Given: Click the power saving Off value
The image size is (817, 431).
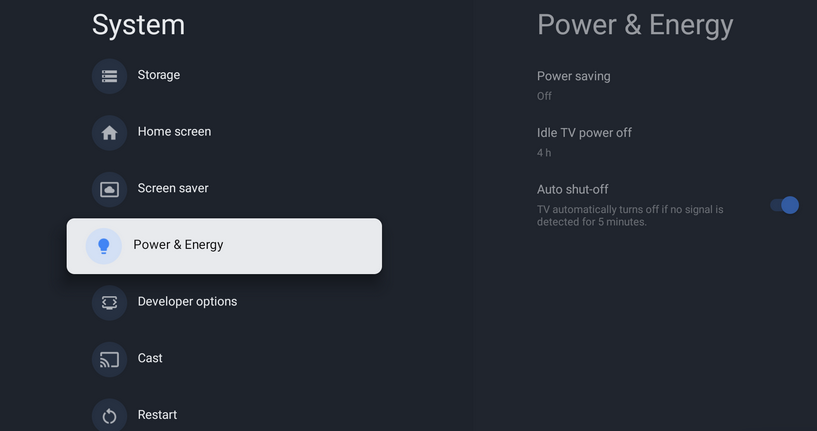Looking at the screenshot, I should (x=544, y=96).
